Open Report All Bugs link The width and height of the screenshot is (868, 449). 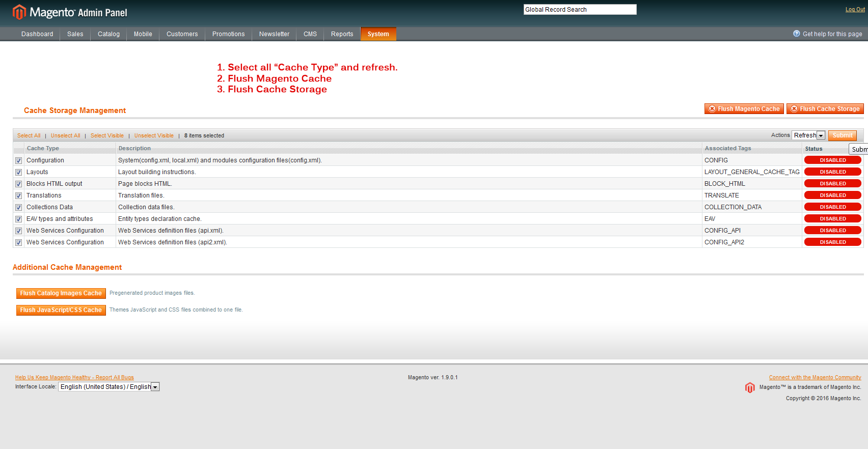tap(74, 377)
